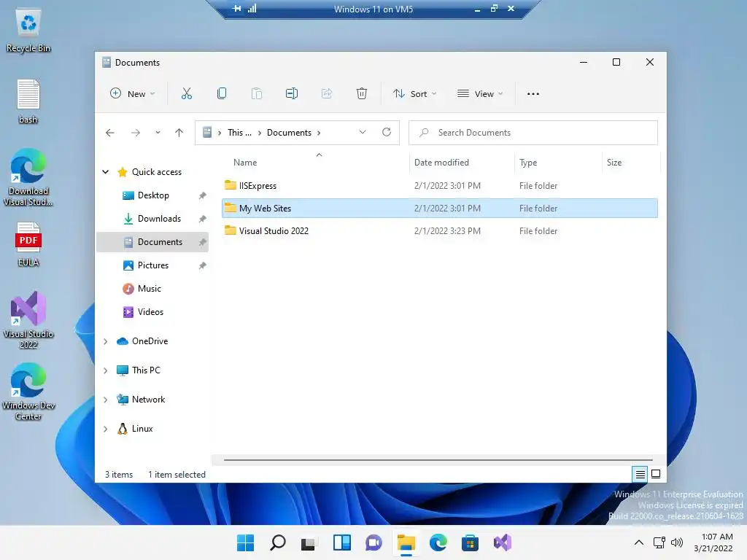This screenshot has width=747, height=560.
Task: Select Music in navigation pane
Action: coord(152,289)
